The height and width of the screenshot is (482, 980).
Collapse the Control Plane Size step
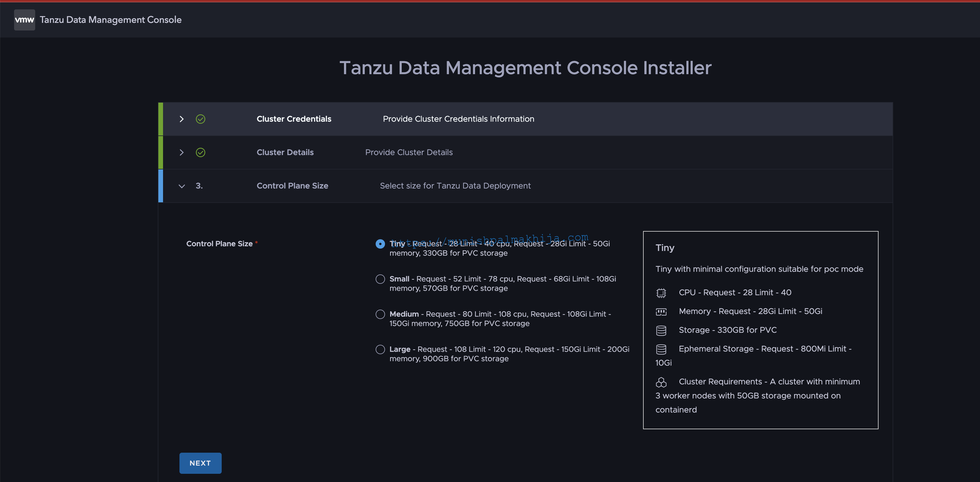pyautogui.click(x=182, y=186)
